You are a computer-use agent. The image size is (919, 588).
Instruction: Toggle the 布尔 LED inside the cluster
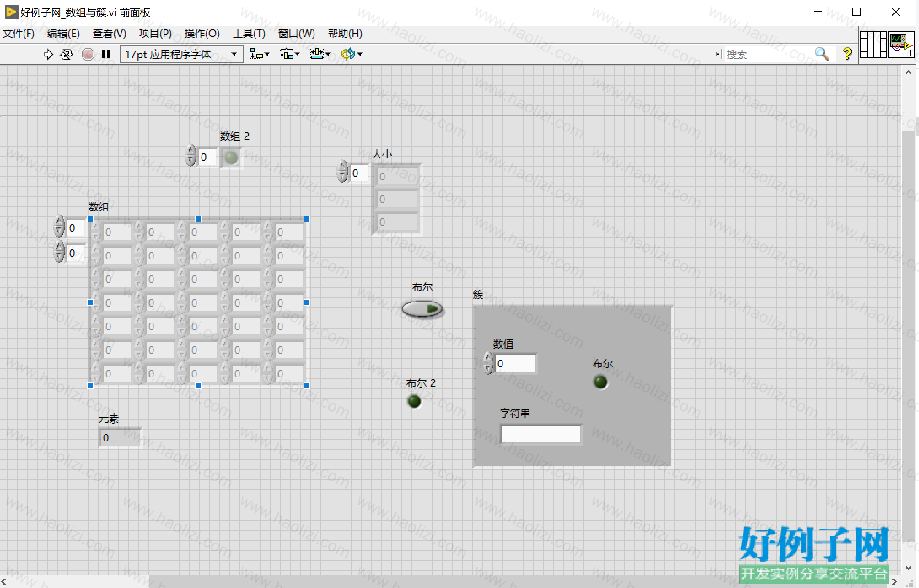pyautogui.click(x=600, y=382)
